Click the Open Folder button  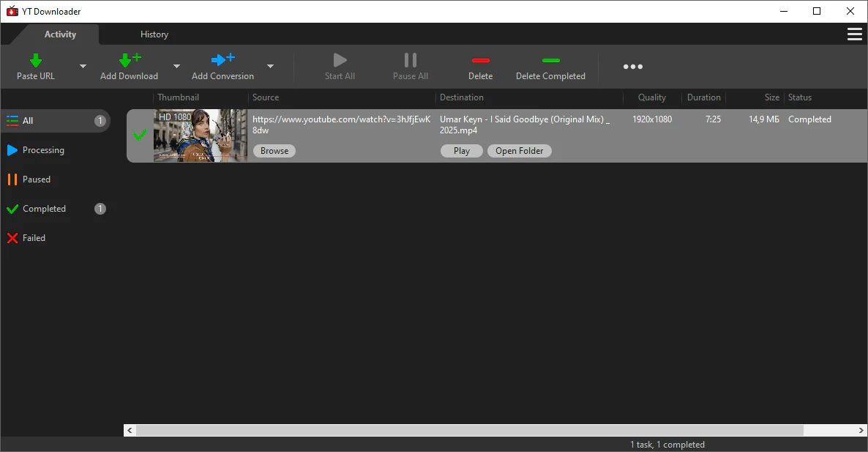[x=520, y=151]
